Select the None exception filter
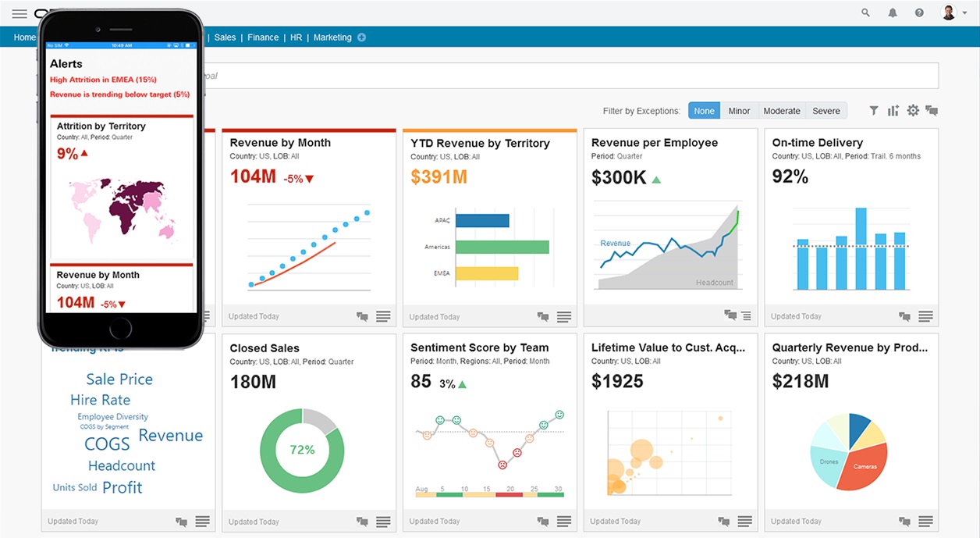The height and width of the screenshot is (538, 980). click(x=704, y=111)
